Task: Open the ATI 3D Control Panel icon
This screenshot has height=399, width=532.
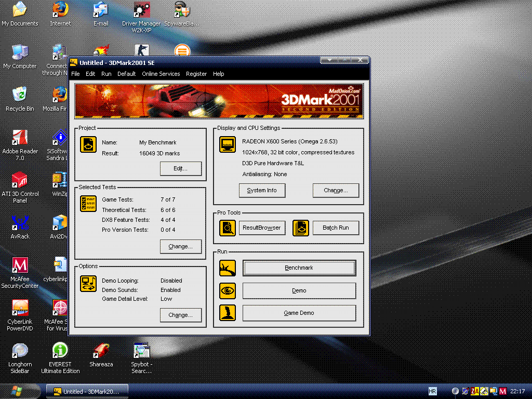Action: tap(20, 180)
